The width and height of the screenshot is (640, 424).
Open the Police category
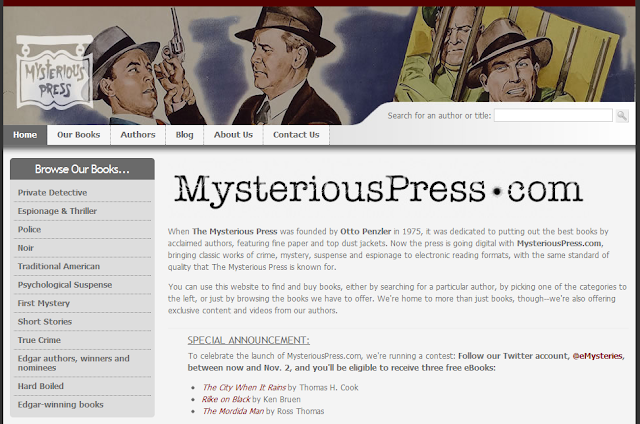point(29,229)
